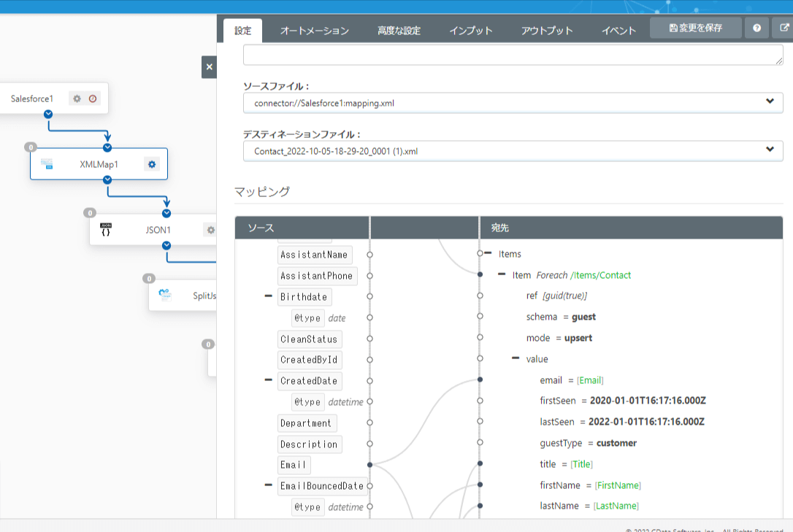Viewport: 793px width, 532px height.
Task: Click Email source connection dot
Action: point(369,464)
